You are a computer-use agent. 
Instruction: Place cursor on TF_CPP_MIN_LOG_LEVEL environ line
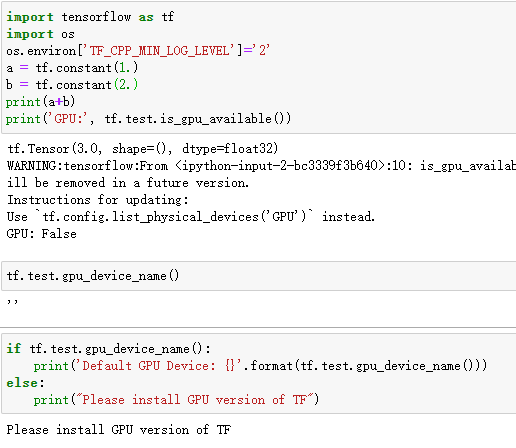click(138, 51)
